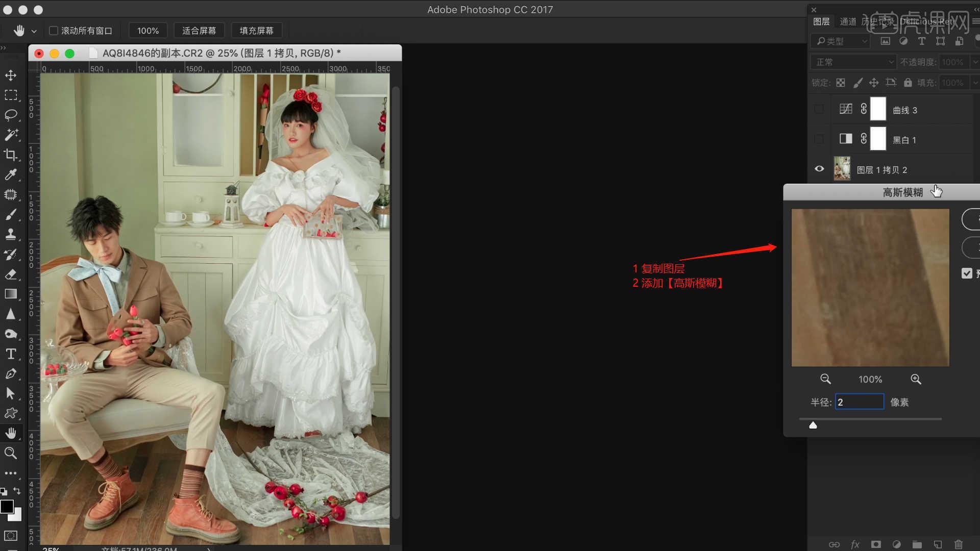The height and width of the screenshot is (551, 980).
Task: Open the Hand tool preset dropdown
Action: (x=34, y=31)
